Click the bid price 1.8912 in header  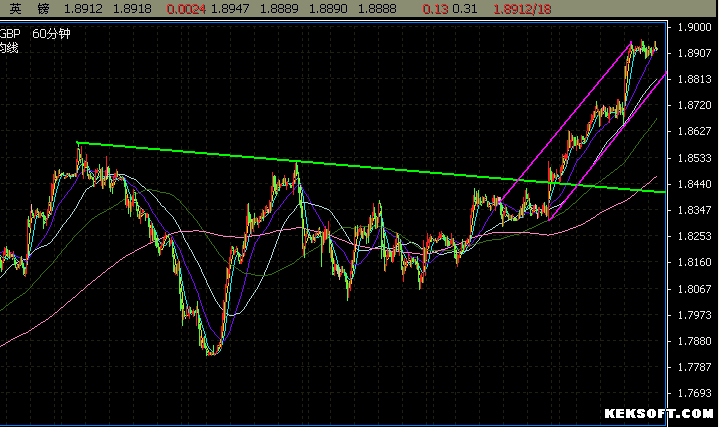pos(83,9)
